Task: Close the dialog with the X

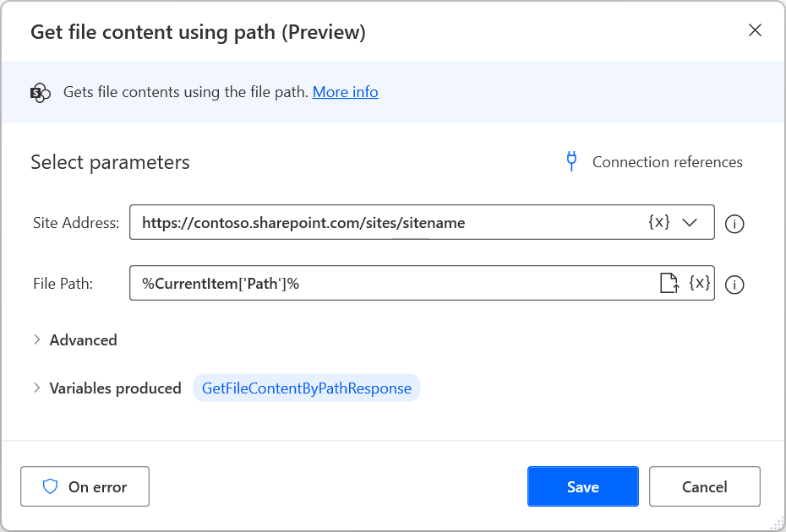Action: pyautogui.click(x=755, y=30)
